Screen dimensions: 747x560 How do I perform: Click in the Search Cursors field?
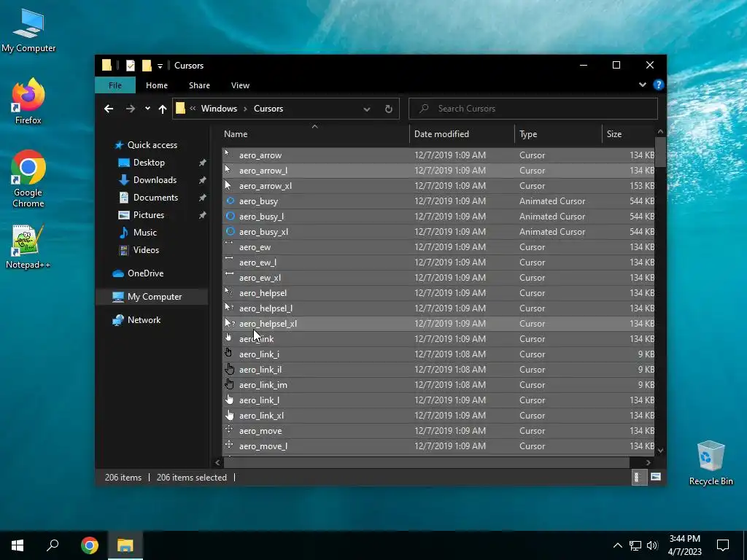(x=533, y=109)
